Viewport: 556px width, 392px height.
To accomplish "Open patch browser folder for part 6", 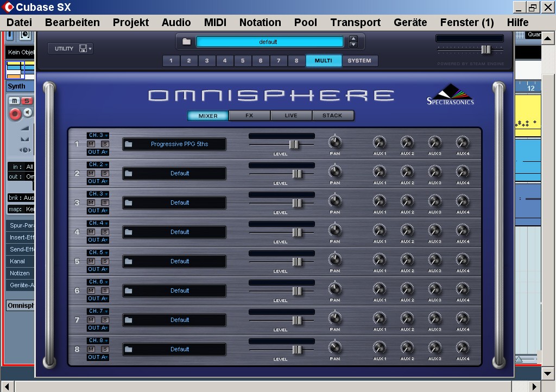I will point(129,290).
